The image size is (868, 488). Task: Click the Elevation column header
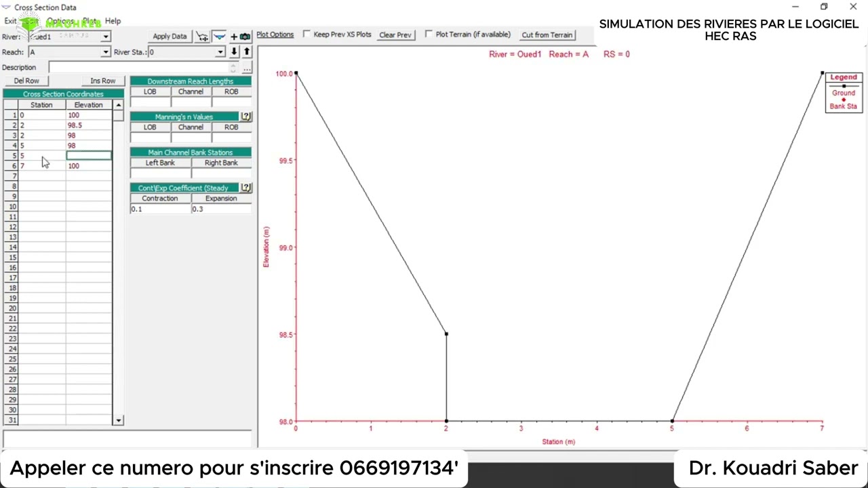pos(89,105)
